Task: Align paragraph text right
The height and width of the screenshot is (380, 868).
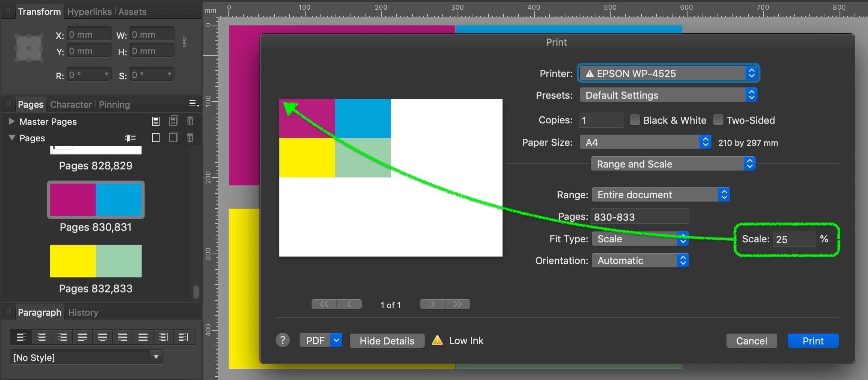Action: tap(62, 337)
